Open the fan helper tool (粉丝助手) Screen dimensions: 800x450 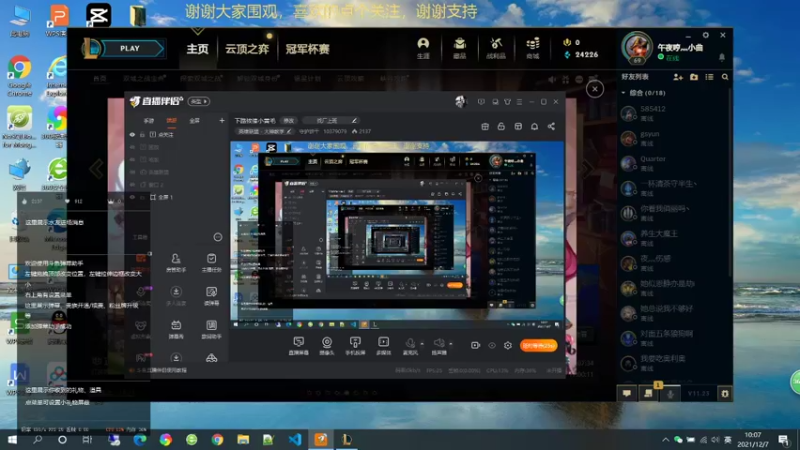coord(176,263)
